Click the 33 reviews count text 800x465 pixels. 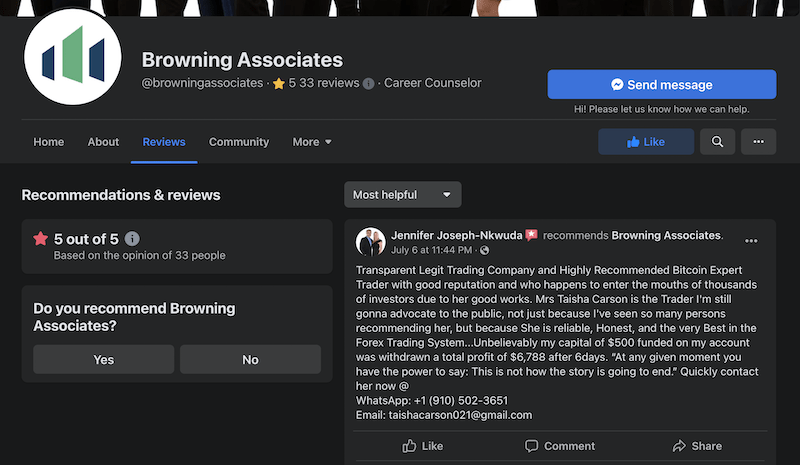click(329, 83)
